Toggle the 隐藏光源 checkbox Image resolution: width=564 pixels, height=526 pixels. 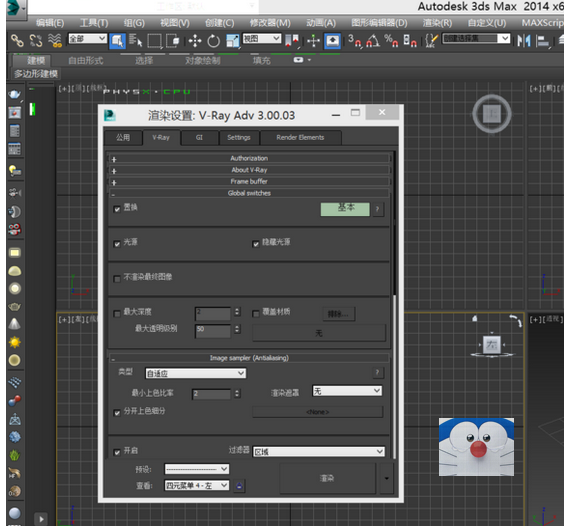pyautogui.click(x=256, y=244)
